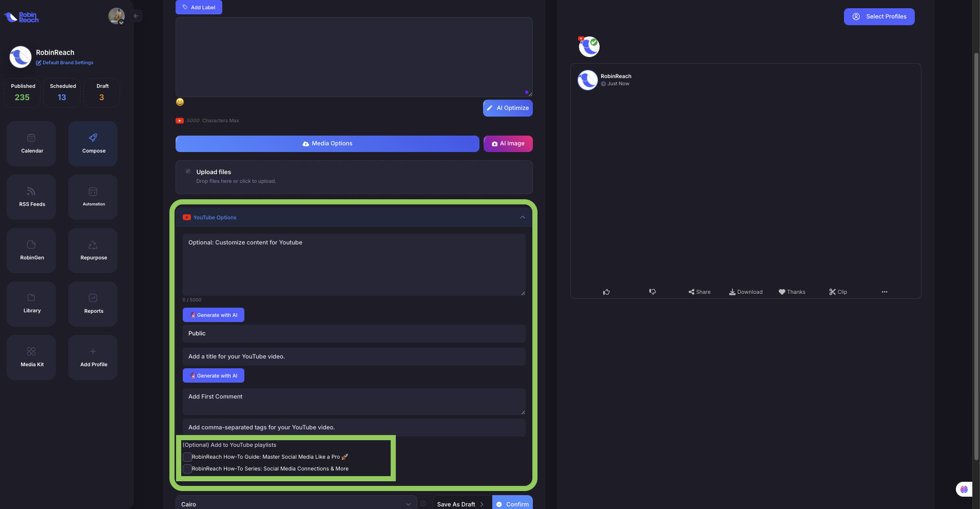Click the Share icon in preview
This screenshot has width=980, height=509.
tap(700, 292)
